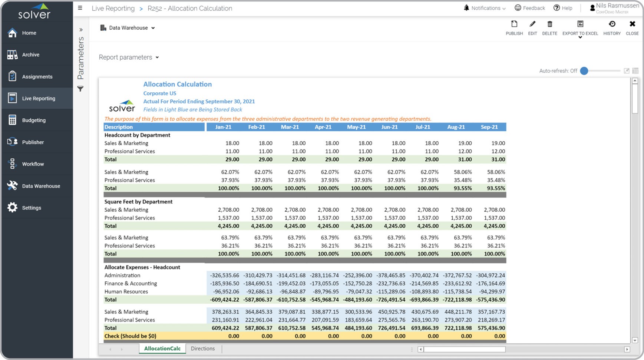Click the Live Reporting breadcrumb link
This screenshot has height=360, width=644.
113,8
